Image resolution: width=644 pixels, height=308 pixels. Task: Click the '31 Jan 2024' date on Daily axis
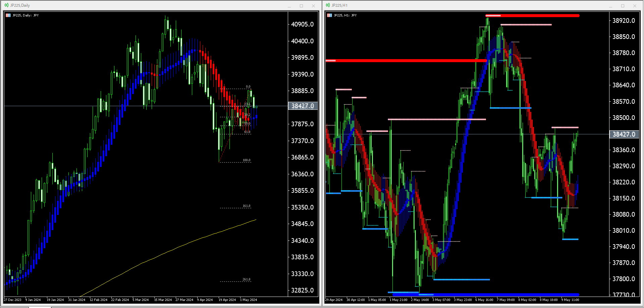click(x=77, y=300)
